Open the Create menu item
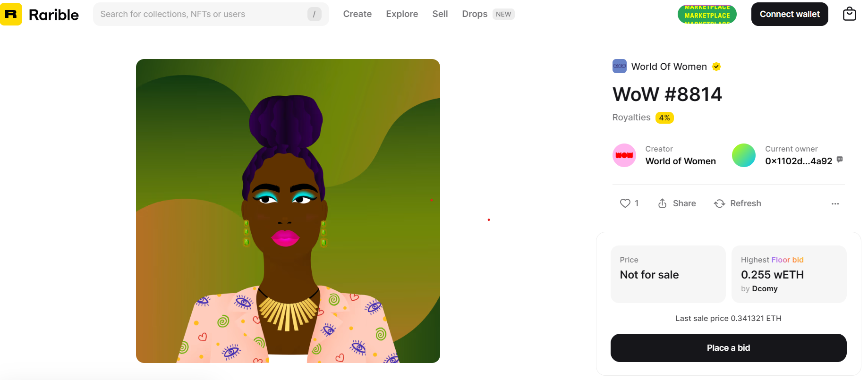 tap(357, 14)
